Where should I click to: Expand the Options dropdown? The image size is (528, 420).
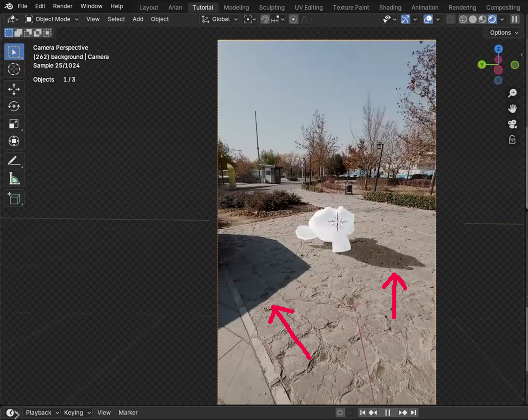point(504,33)
